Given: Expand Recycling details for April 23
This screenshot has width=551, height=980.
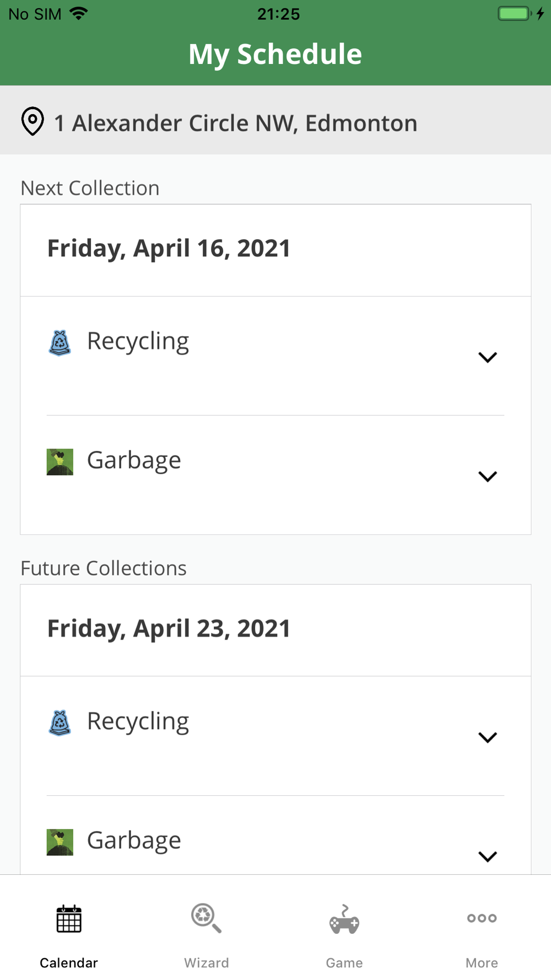Looking at the screenshot, I should (x=488, y=737).
